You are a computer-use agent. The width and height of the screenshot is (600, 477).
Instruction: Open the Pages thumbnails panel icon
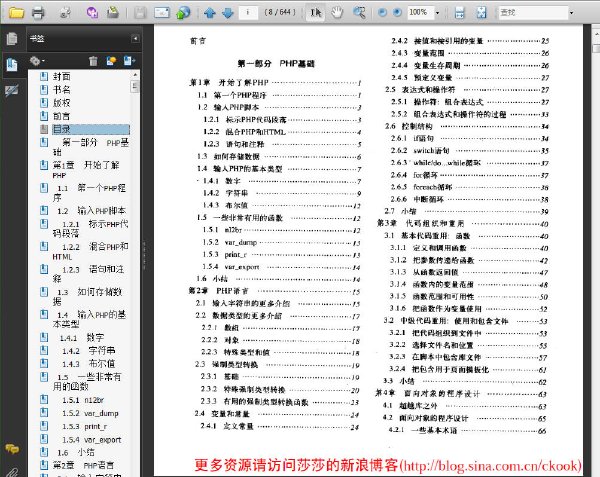pyautogui.click(x=12, y=39)
